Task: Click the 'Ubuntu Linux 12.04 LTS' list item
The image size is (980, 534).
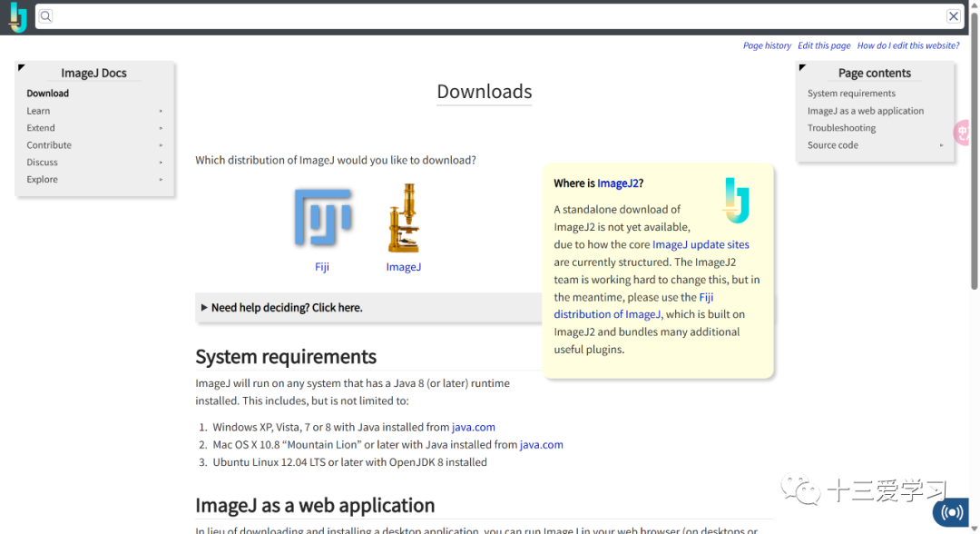Action: (x=349, y=462)
